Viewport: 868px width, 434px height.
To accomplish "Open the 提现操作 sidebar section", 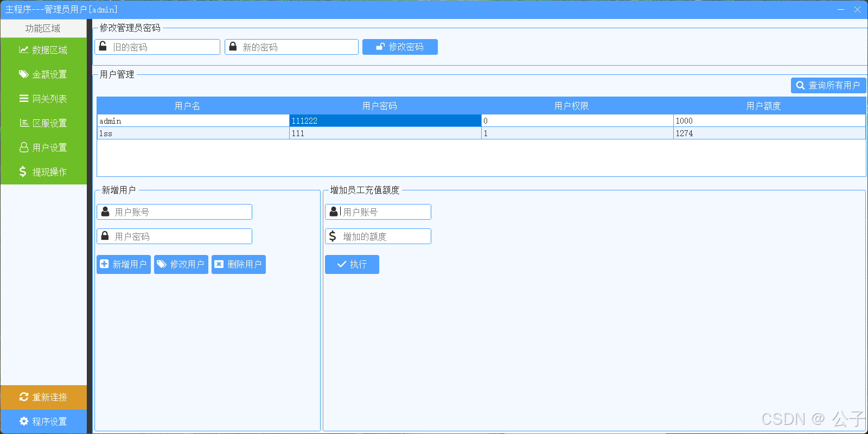I will [43, 172].
